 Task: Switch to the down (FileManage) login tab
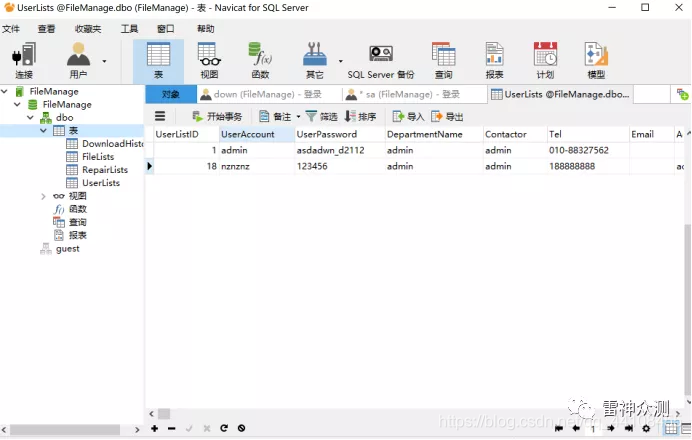pyautogui.click(x=268, y=94)
